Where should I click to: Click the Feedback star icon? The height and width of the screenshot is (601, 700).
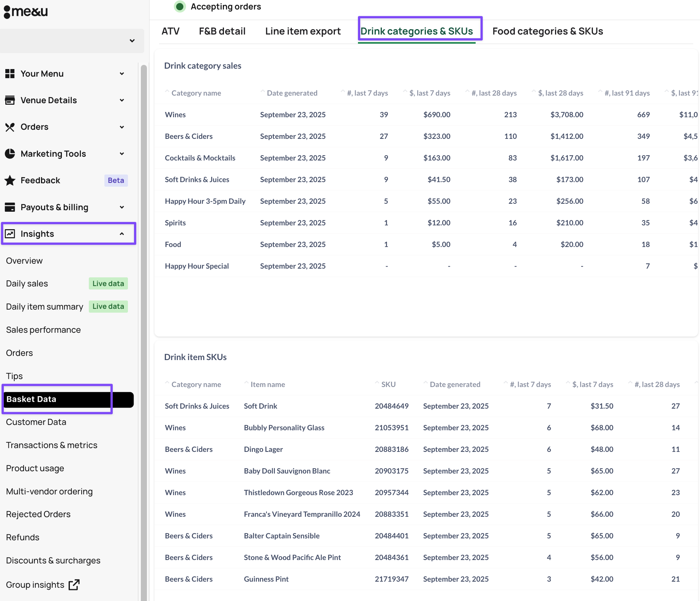pos(10,181)
